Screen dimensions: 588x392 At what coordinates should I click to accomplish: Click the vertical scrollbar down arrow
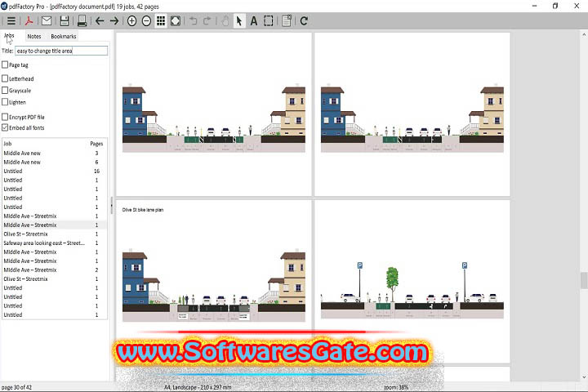tap(584, 377)
